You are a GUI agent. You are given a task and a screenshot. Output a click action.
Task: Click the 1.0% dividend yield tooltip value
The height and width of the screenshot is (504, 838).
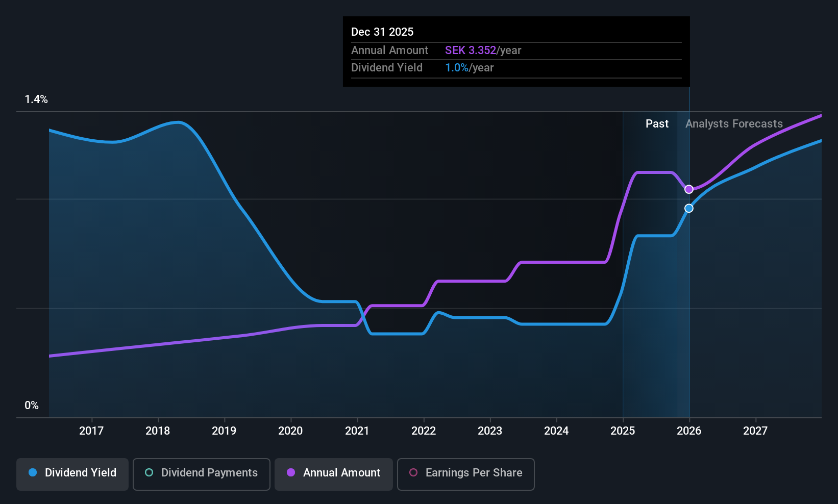pyautogui.click(x=457, y=68)
